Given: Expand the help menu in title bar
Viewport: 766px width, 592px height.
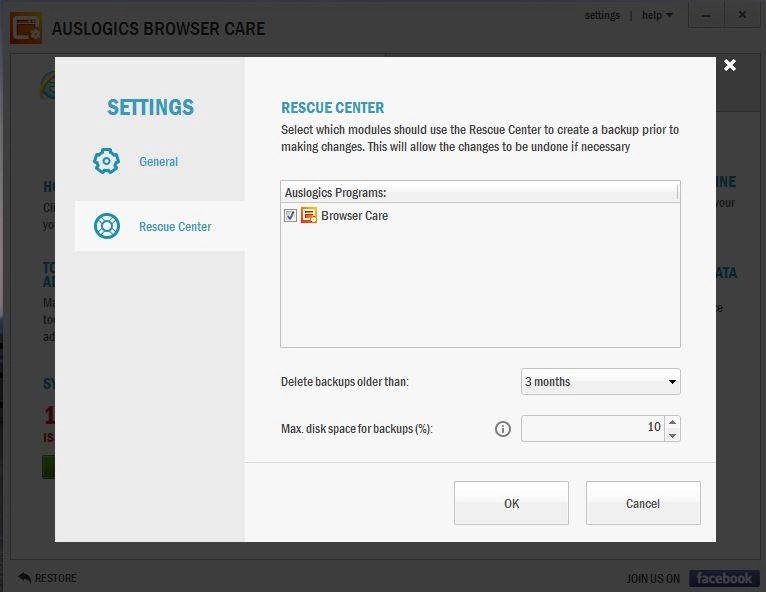Looking at the screenshot, I should click(657, 15).
